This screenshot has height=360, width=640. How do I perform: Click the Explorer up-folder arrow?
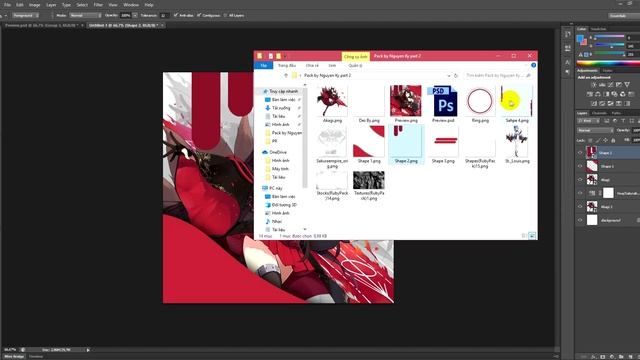click(x=286, y=76)
